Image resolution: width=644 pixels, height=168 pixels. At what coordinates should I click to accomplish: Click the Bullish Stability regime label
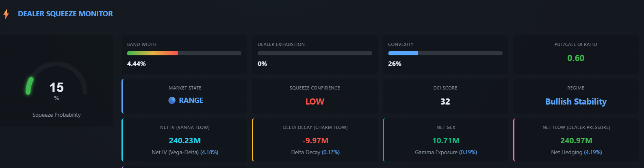coord(575,102)
